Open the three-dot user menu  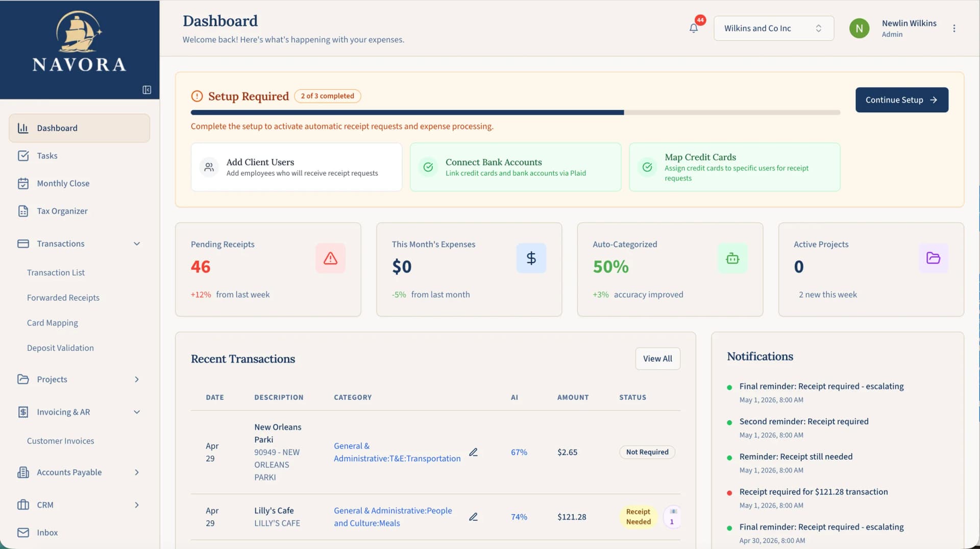coord(954,28)
